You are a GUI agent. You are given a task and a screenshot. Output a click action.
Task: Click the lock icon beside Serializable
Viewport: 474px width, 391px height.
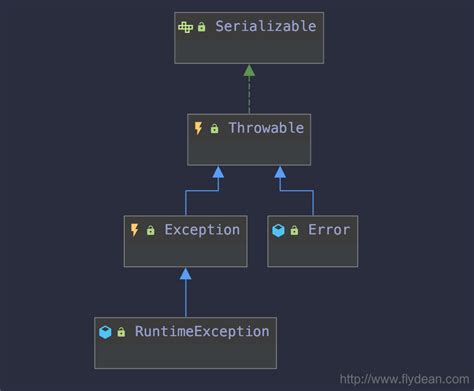coord(202,27)
